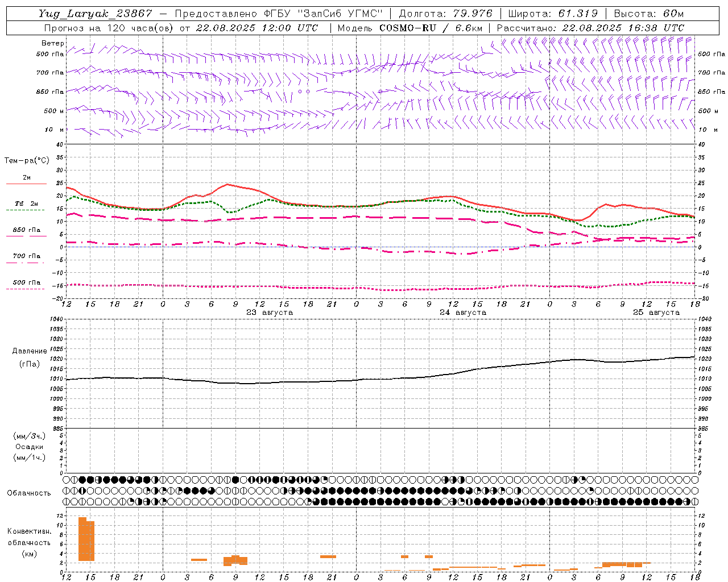Click the Ветер panel label
Screen dimensions: 728x582
(x=53, y=43)
